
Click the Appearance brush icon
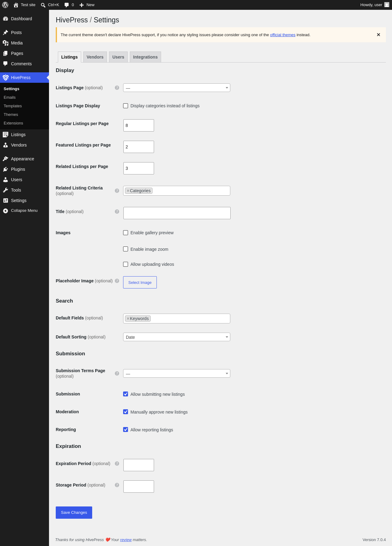[6, 159]
